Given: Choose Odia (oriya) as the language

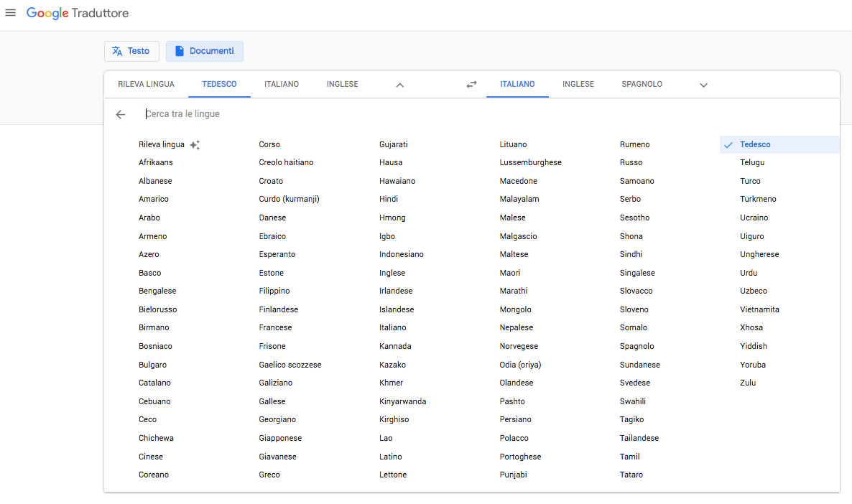Looking at the screenshot, I should point(520,365).
